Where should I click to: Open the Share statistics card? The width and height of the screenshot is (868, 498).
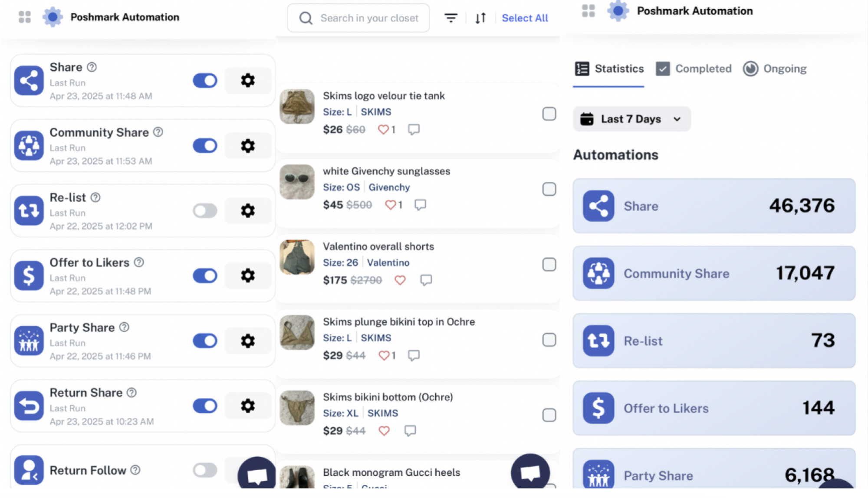tap(714, 206)
